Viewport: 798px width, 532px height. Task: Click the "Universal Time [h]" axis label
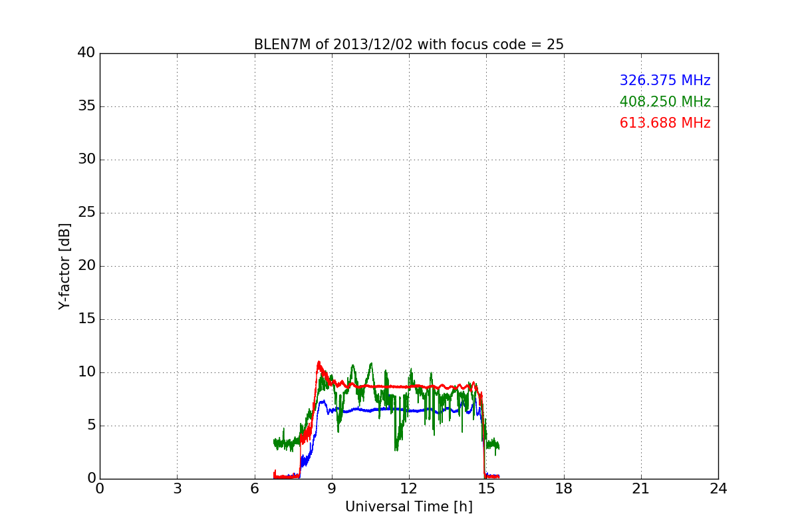(x=409, y=507)
